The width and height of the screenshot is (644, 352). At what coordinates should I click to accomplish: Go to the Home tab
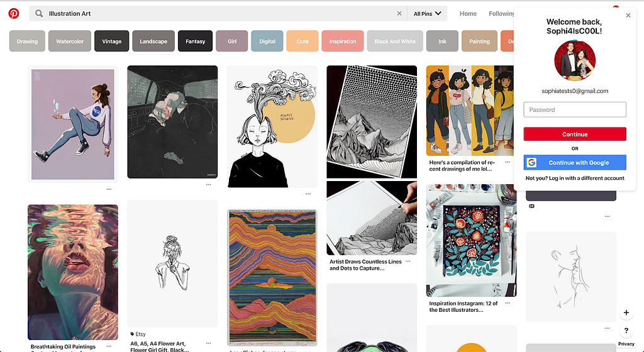(x=468, y=13)
